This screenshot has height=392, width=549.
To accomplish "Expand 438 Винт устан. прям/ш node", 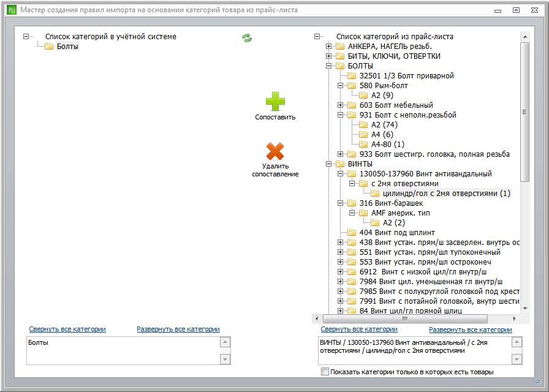I will pos(340,242).
